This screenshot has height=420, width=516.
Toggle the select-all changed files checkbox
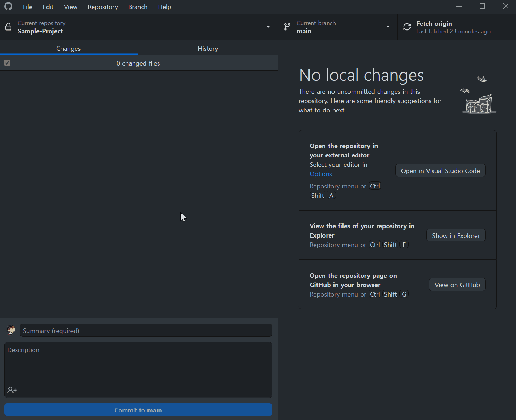click(x=7, y=63)
